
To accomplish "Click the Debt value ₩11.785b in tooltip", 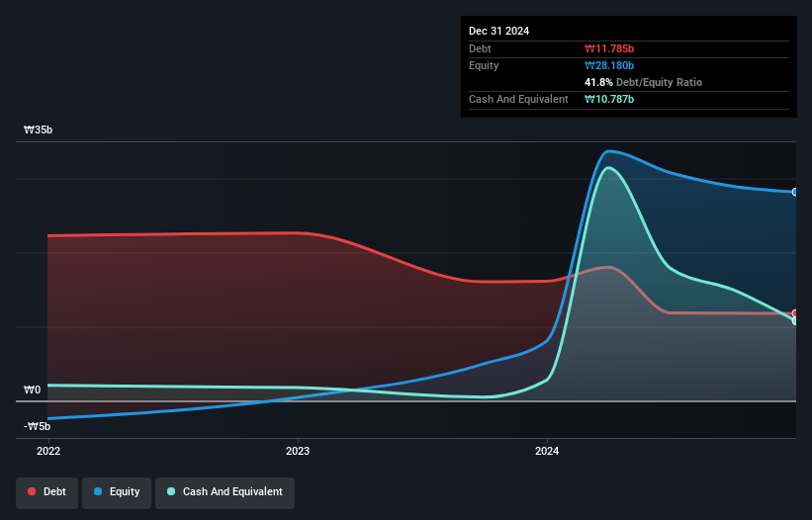I will [x=609, y=48].
